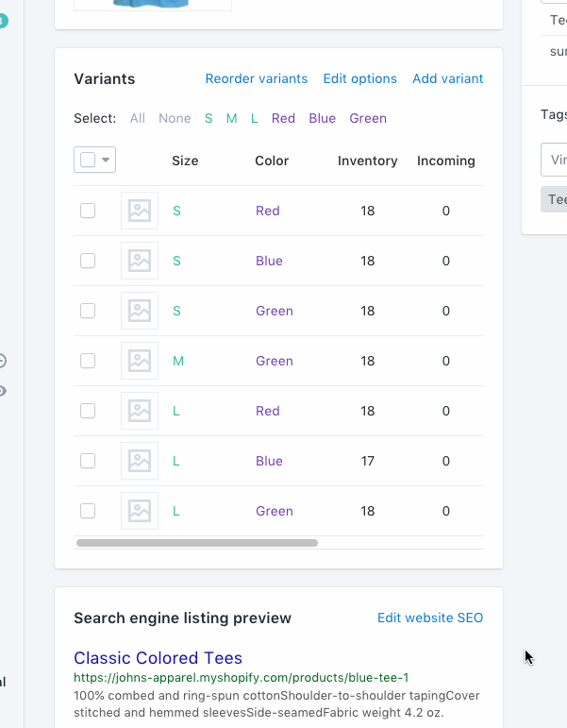567x728 pixels.
Task: Click image placeholder for S Blue variant
Action: click(x=140, y=261)
